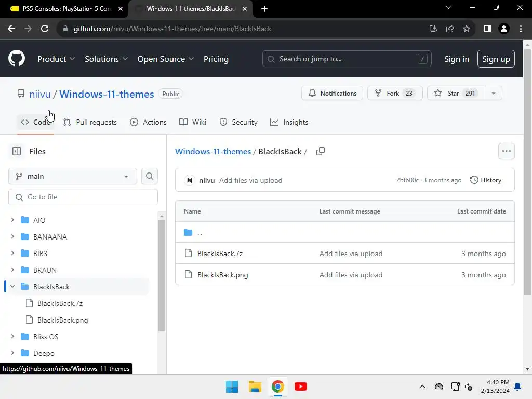
Task: Copy the BlackIsBack path to clipboard
Action: [x=320, y=151]
